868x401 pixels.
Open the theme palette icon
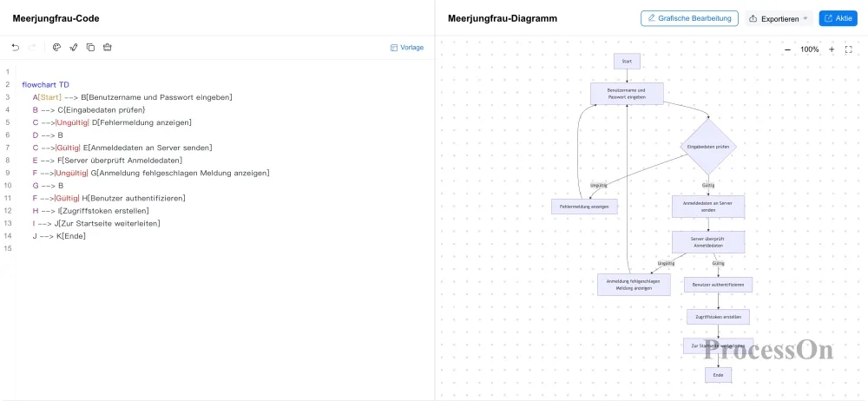point(56,48)
